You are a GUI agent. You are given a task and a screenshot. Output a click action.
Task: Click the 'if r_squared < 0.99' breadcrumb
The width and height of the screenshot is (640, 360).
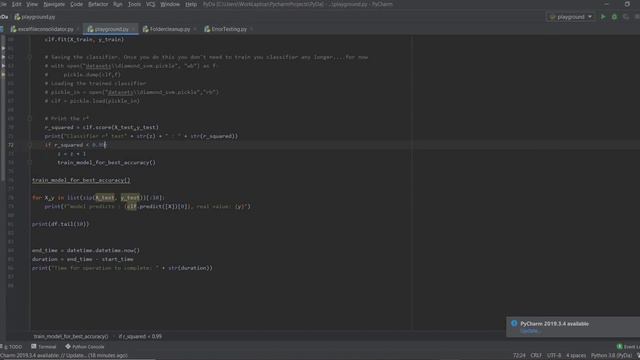140,336
